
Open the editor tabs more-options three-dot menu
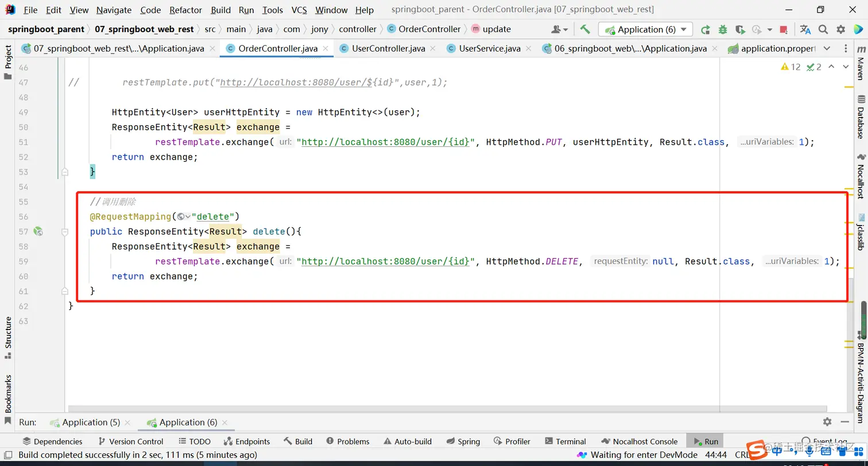(x=846, y=48)
